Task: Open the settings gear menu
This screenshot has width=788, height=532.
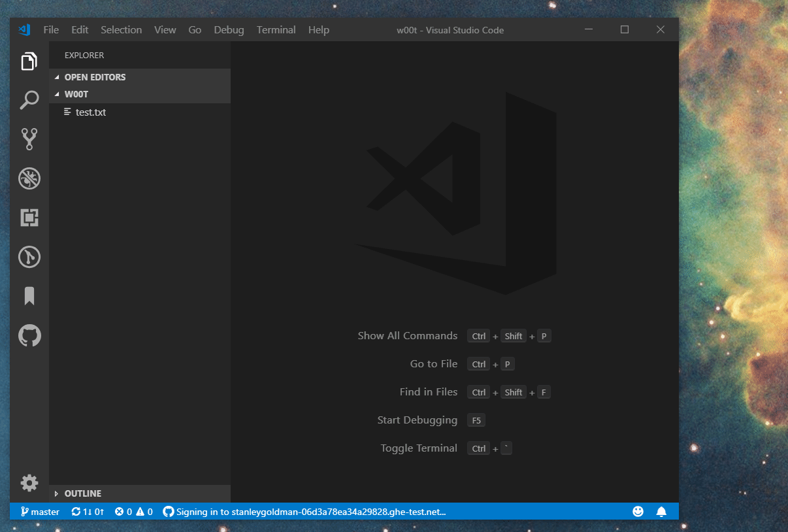Action: click(29, 482)
